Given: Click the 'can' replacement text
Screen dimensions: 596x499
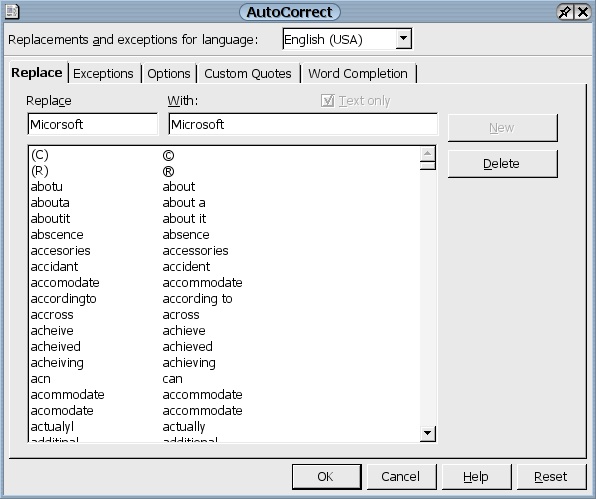Looking at the screenshot, I should (173, 379).
